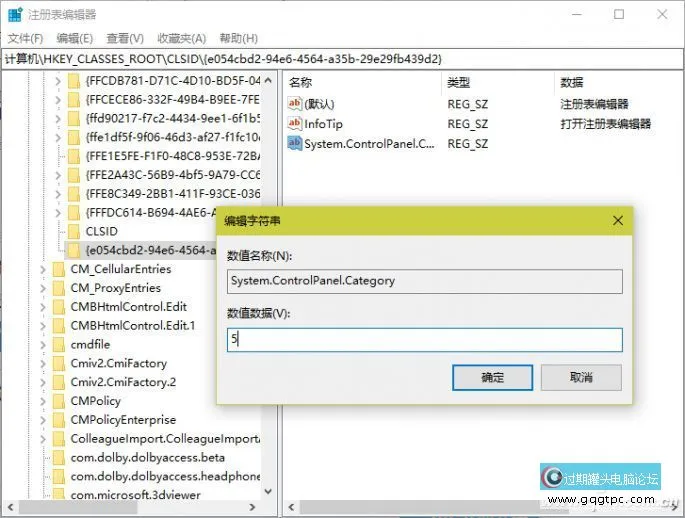Viewport: 685px width, 518px height.
Task: Click the folder icon of {FFFDC614-B694-4AE6
Action: pos(74,213)
